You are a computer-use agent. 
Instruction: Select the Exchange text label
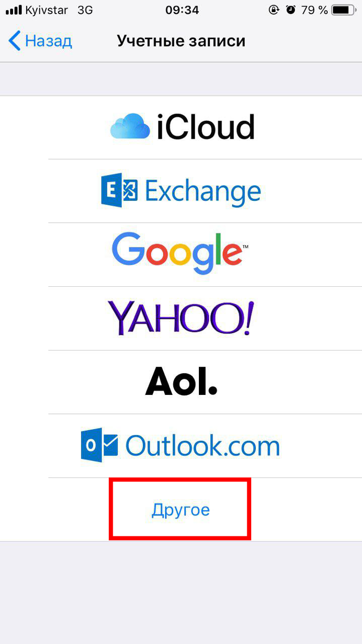[203, 191]
